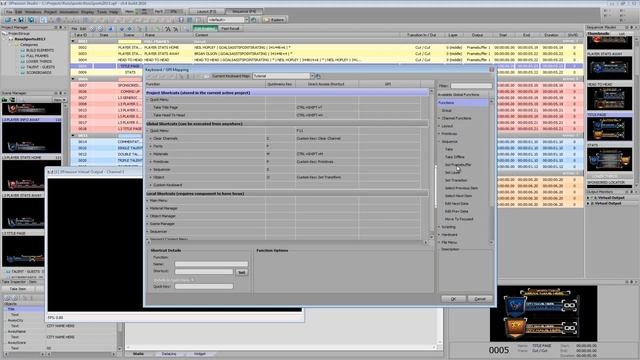The width and height of the screenshot is (640, 360).
Task: Click the Shortcut input field
Action: (204, 271)
